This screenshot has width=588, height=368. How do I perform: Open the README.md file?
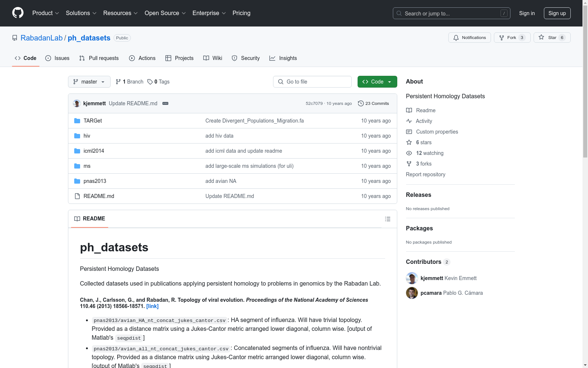click(99, 196)
